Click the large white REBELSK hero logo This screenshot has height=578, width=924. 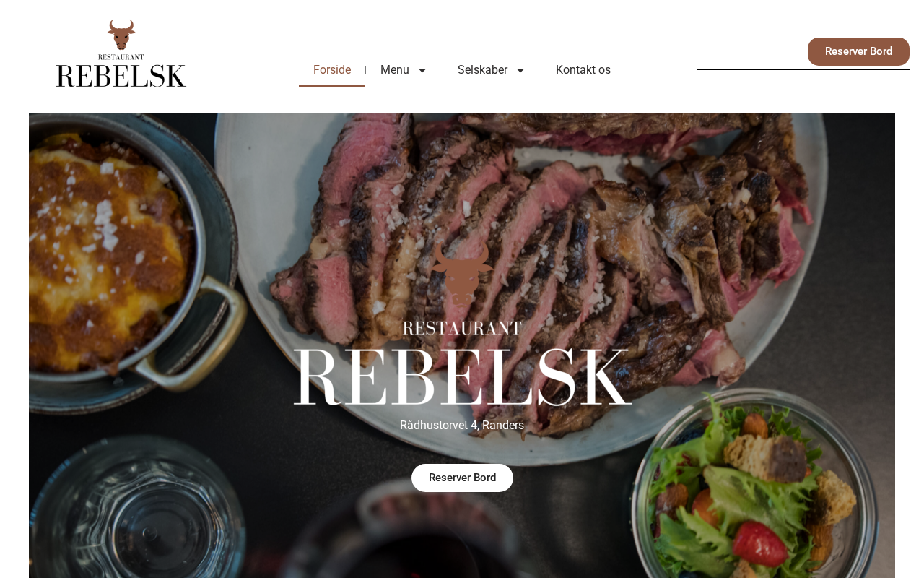pos(462,377)
